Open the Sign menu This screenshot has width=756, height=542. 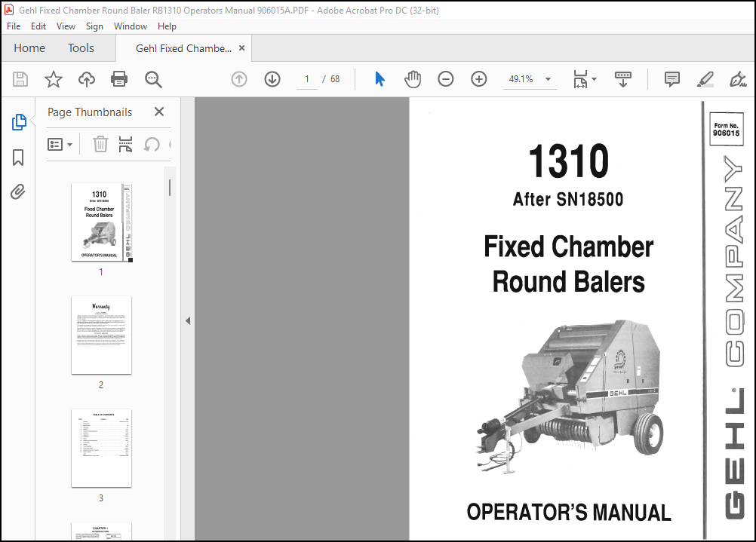click(x=94, y=26)
